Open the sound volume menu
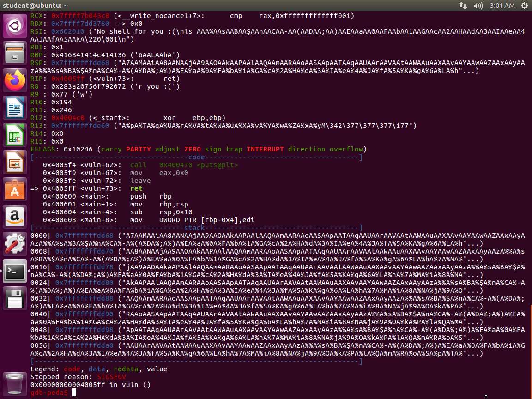Image resolution: width=532 pixels, height=399 pixels. click(x=478, y=6)
